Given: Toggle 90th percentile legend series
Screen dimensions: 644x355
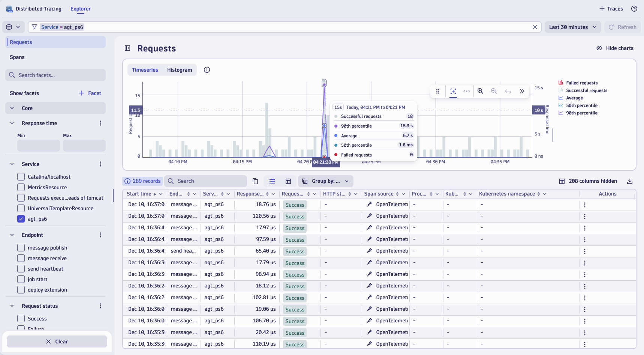Looking at the screenshot, I should click(578, 113).
